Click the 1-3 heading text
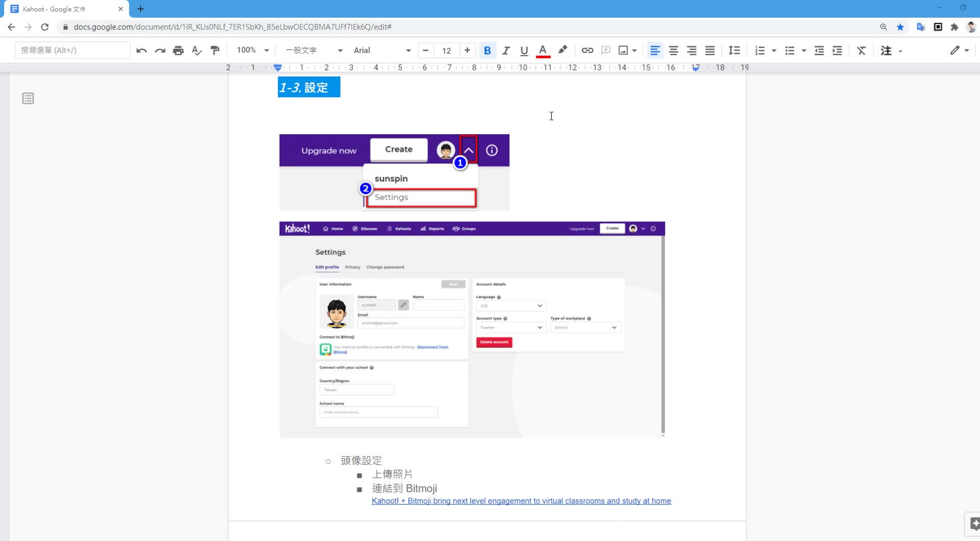 [x=309, y=87]
